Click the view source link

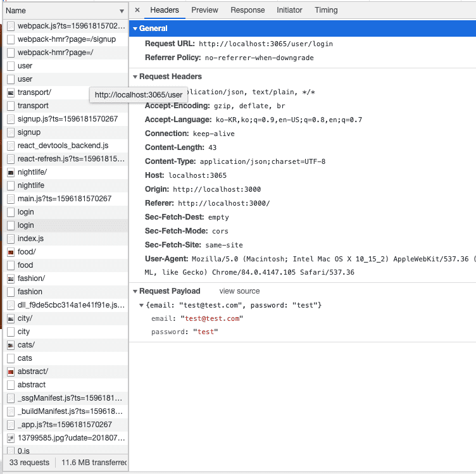pos(239,291)
